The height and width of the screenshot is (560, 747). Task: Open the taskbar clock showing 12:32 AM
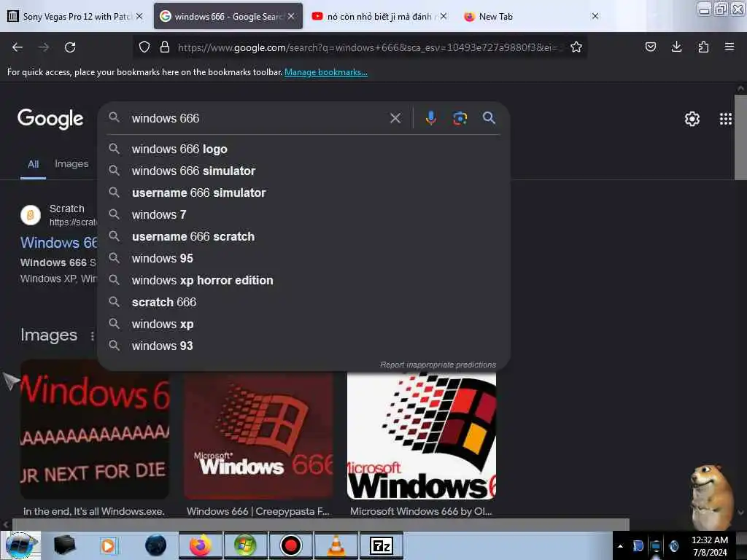[x=709, y=546]
